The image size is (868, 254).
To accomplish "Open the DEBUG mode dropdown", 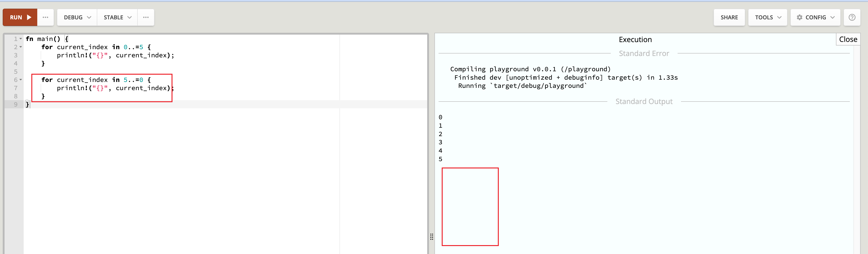I will 77,17.
